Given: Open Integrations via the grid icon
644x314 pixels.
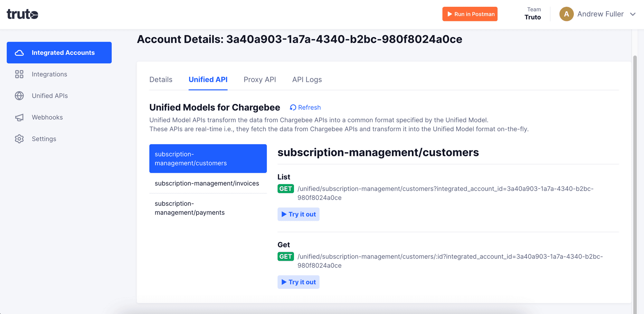Looking at the screenshot, I should point(19,74).
